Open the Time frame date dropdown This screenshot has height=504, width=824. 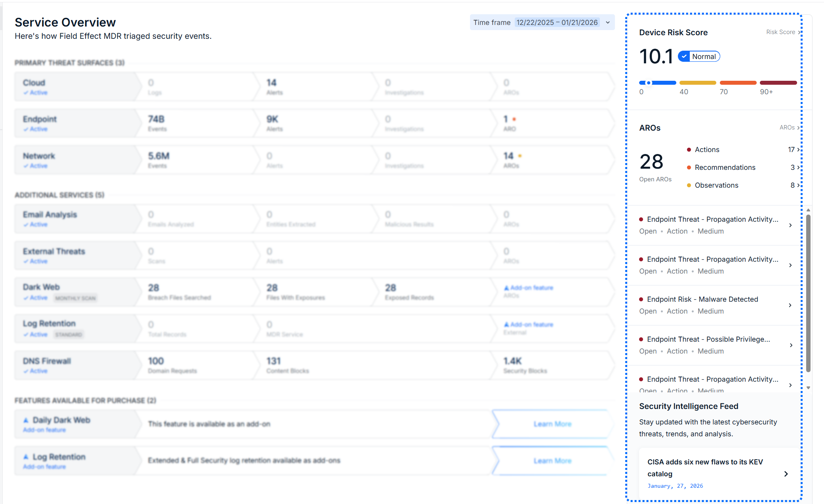tap(607, 23)
